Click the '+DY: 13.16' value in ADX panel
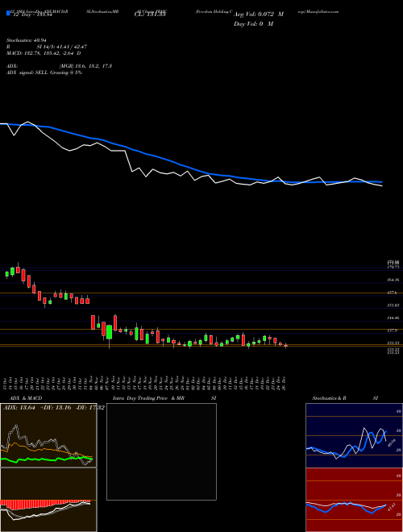The height and width of the screenshot is (532, 403). tap(56, 408)
